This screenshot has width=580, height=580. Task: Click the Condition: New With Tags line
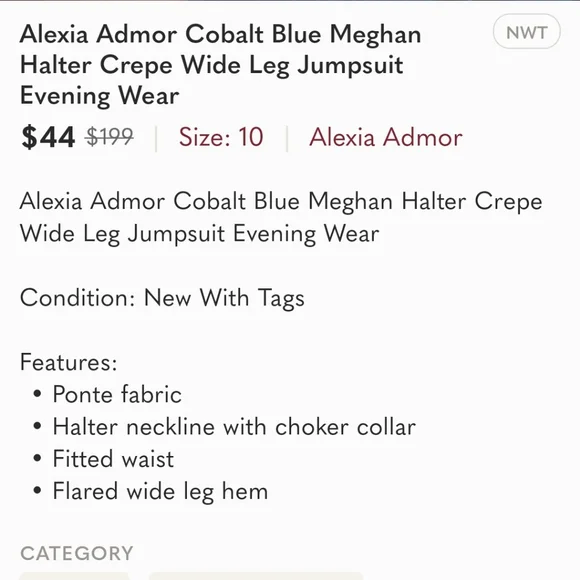[162, 298]
